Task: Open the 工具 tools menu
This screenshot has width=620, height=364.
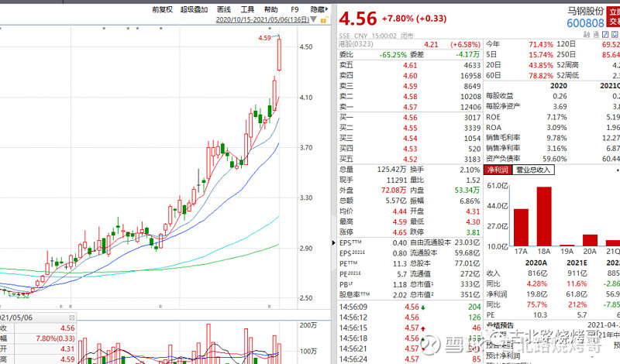Action: pos(247,9)
